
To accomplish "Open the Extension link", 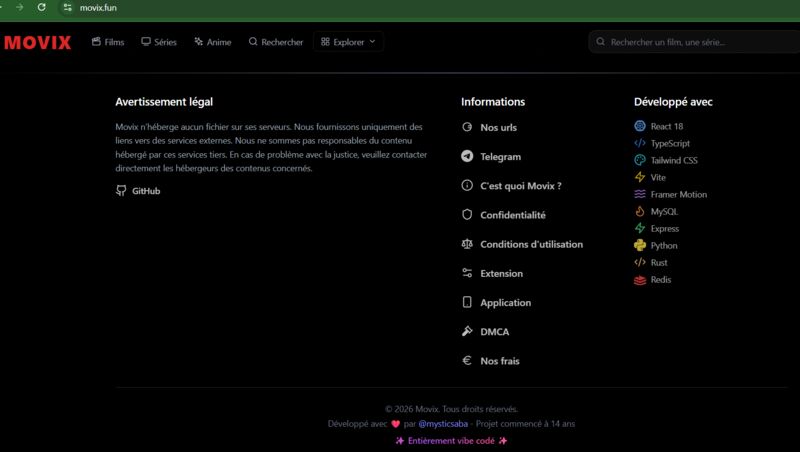I will click(x=492, y=273).
